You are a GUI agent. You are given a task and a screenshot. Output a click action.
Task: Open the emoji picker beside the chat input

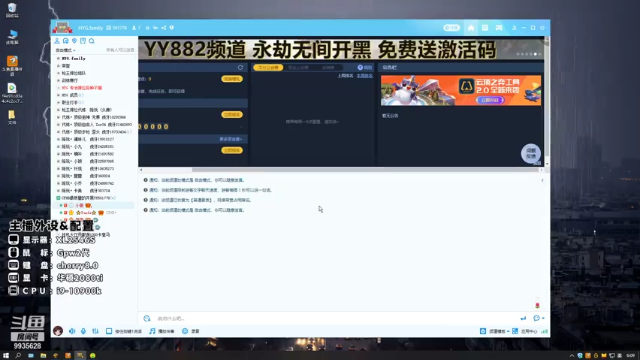point(147,318)
